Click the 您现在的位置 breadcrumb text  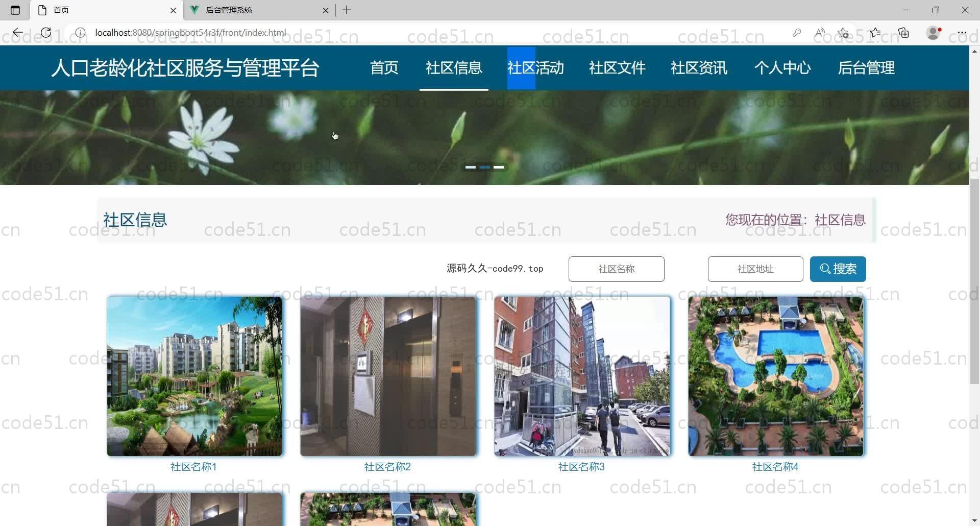coord(764,220)
